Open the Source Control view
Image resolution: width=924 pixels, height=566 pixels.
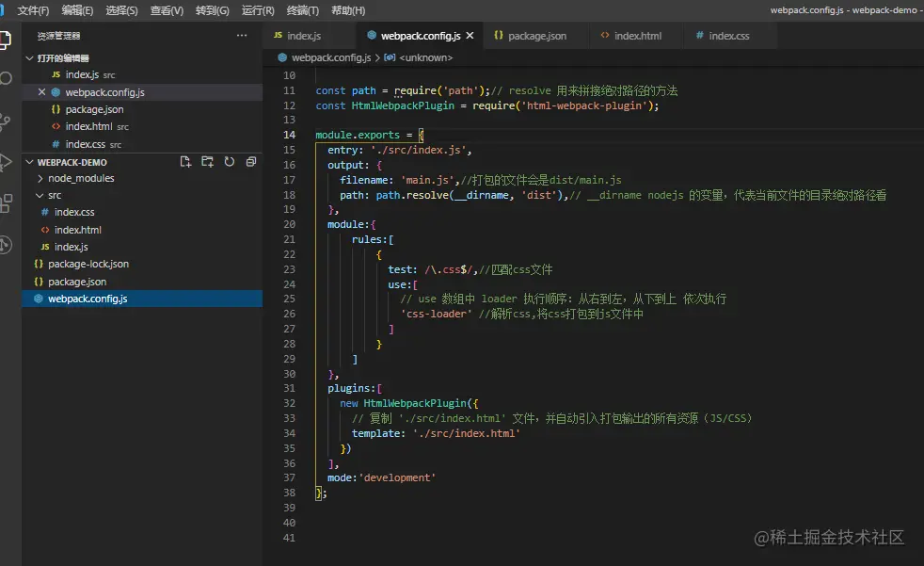7,120
